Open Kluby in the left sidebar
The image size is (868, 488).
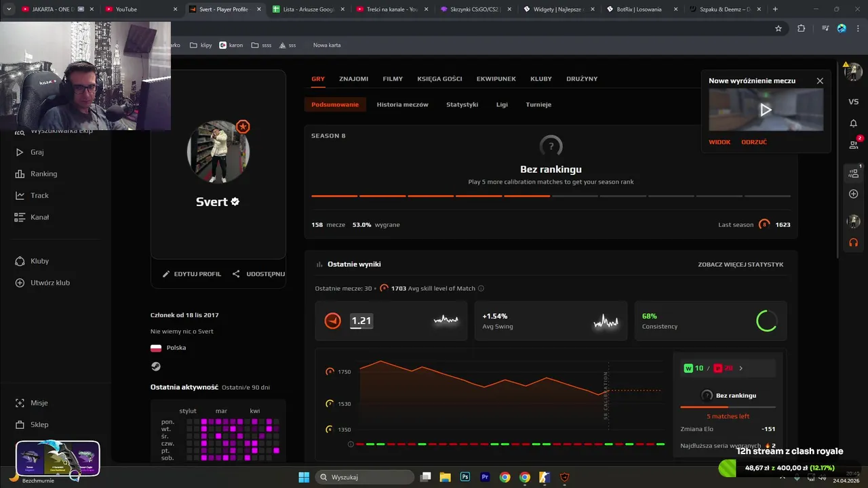pyautogui.click(x=32, y=261)
